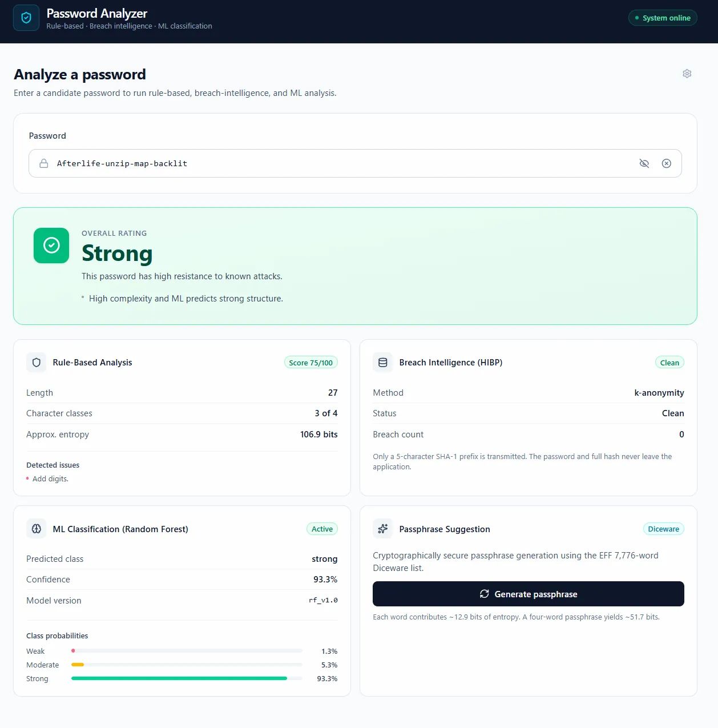Click the 'Passphrase Suggestion' card title
Screen dimensions: 718x728
445,529
